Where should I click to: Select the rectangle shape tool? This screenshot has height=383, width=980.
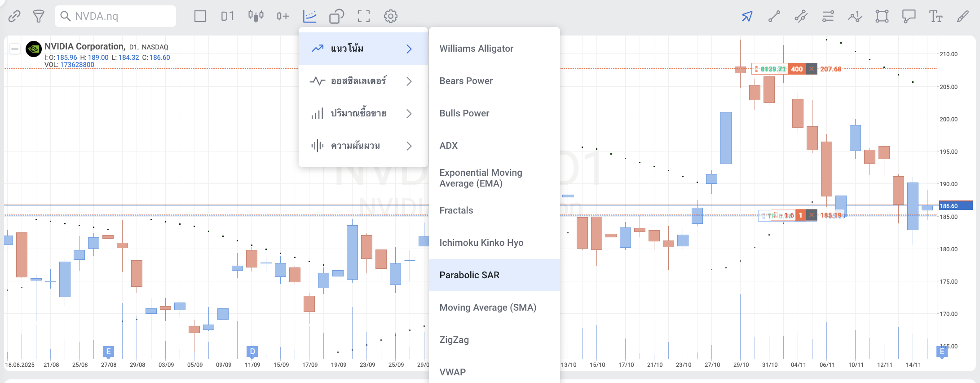(x=882, y=17)
